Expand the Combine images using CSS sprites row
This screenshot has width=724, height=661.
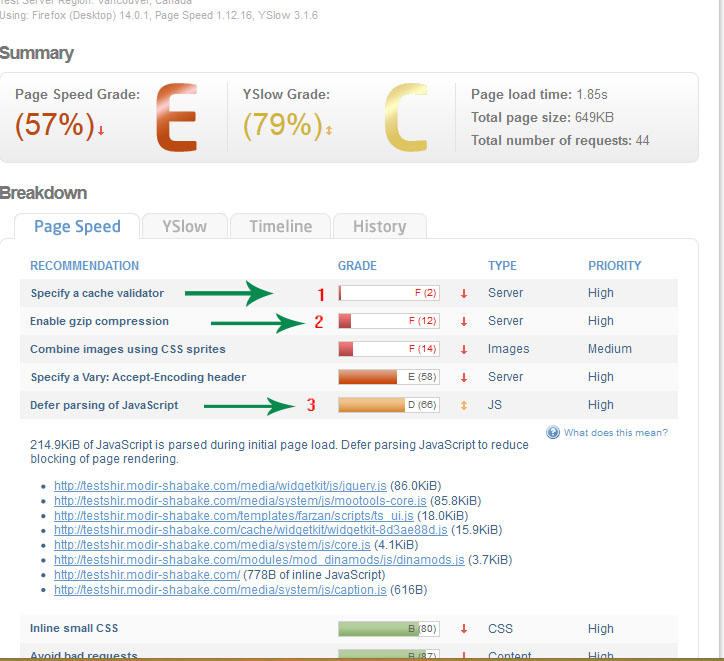tap(127, 350)
